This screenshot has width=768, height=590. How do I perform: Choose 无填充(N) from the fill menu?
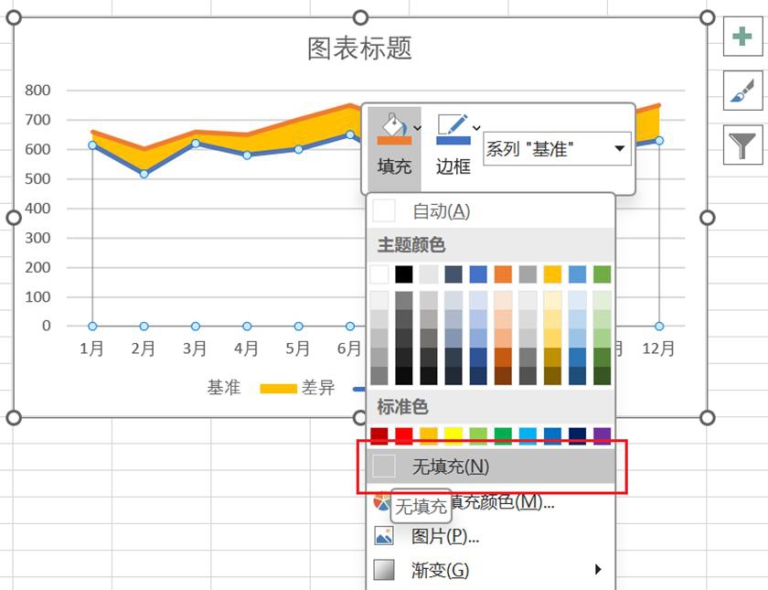(x=490, y=466)
